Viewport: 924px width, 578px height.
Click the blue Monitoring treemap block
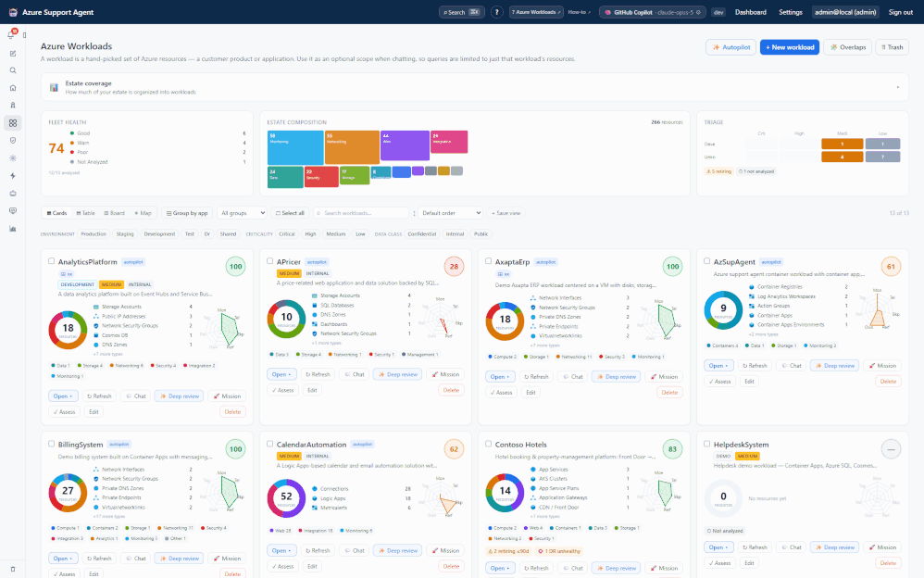(295, 147)
